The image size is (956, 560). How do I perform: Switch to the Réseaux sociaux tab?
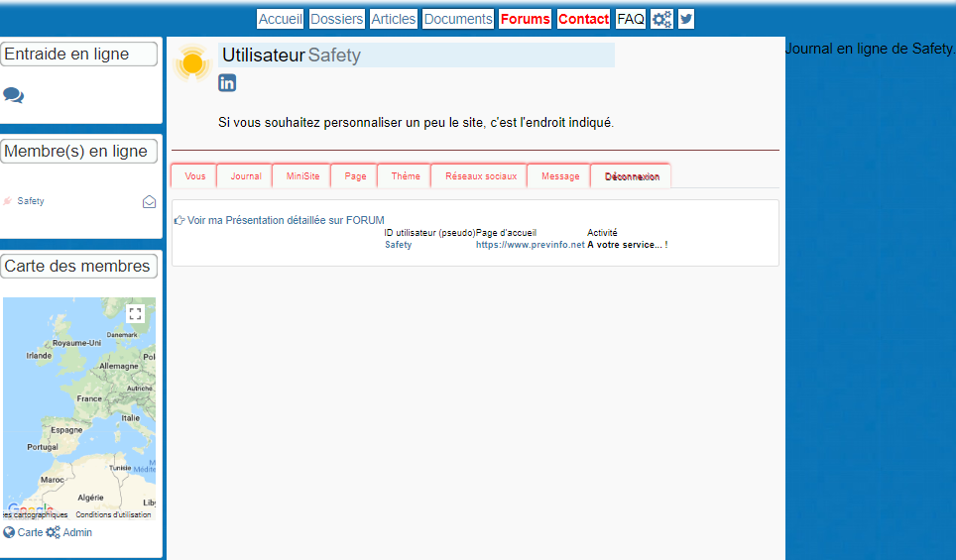[x=480, y=176]
